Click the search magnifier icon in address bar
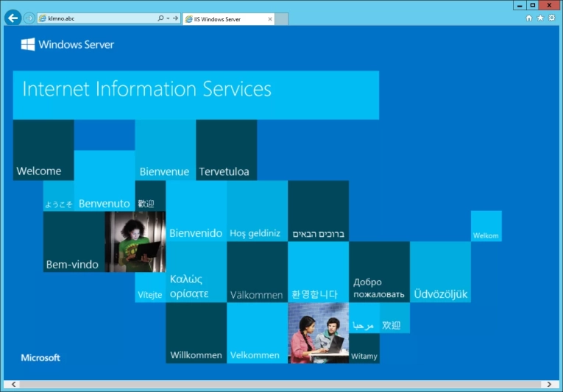This screenshot has width=563, height=392. [x=160, y=18]
